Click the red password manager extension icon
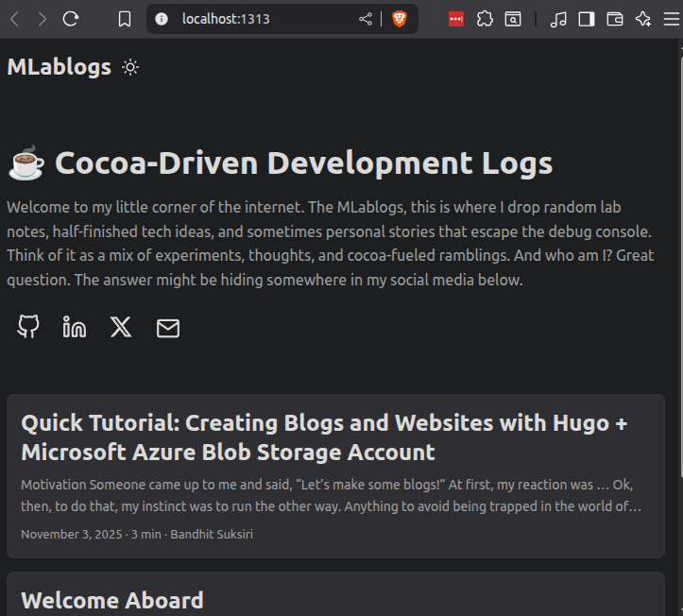The height and width of the screenshot is (616, 683). tap(456, 19)
